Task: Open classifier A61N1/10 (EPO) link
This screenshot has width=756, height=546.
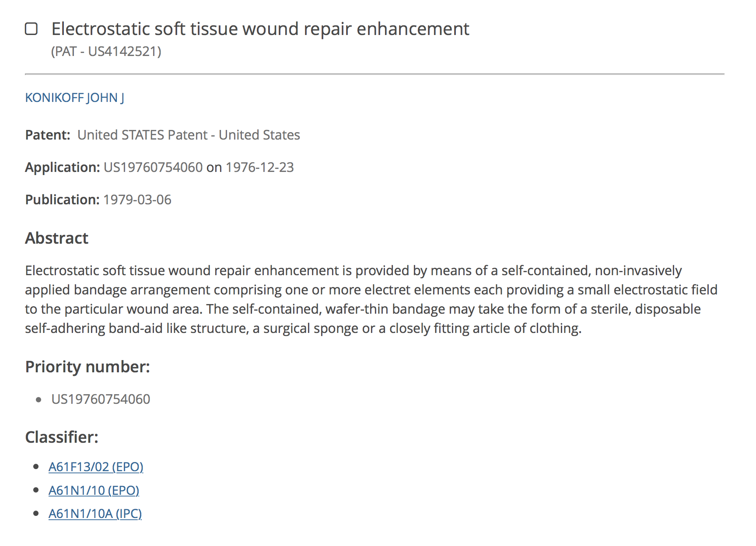Action: 94,490
